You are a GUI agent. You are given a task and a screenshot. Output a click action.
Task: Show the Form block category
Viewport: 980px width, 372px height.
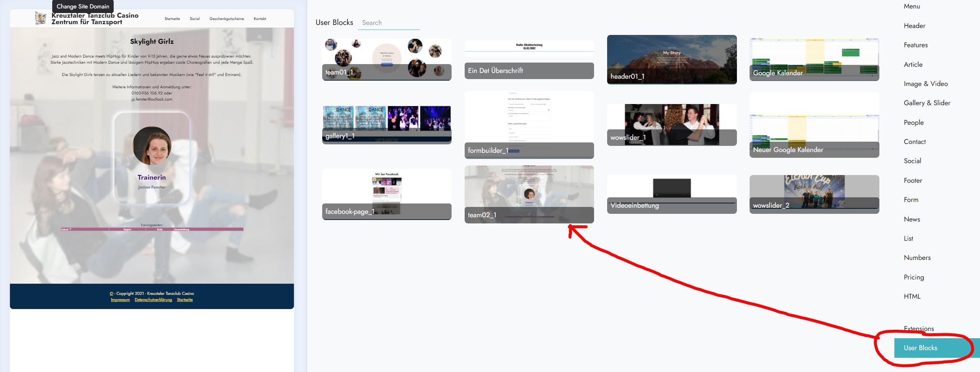pyautogui.click(x=911, y=200)
